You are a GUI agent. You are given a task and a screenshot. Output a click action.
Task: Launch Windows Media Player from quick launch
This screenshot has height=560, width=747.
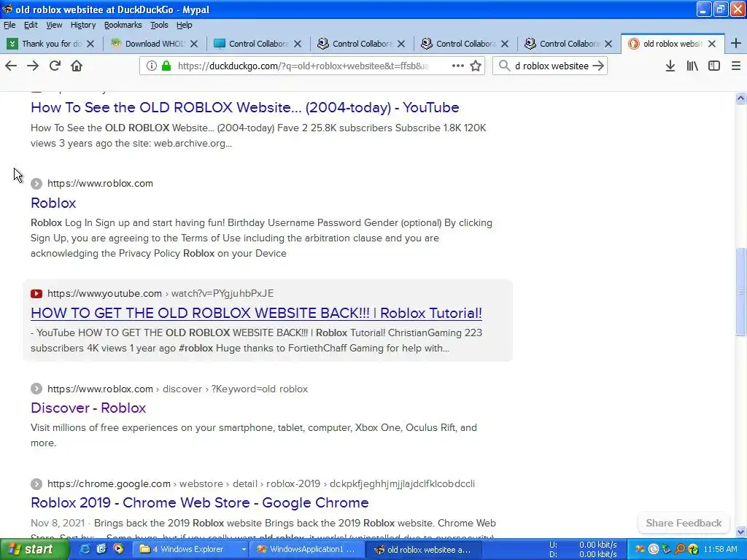point(119,549)
